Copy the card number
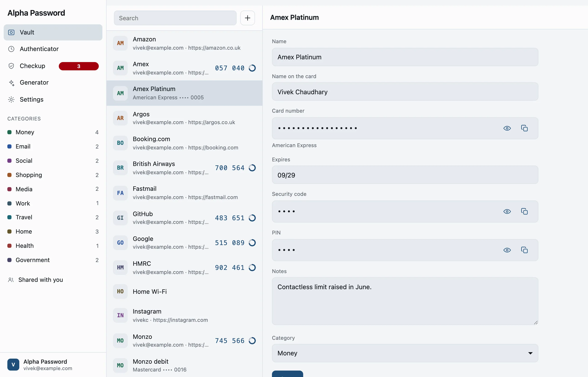Viewport: 588px width, 377px height. click(x=524, y=128)
